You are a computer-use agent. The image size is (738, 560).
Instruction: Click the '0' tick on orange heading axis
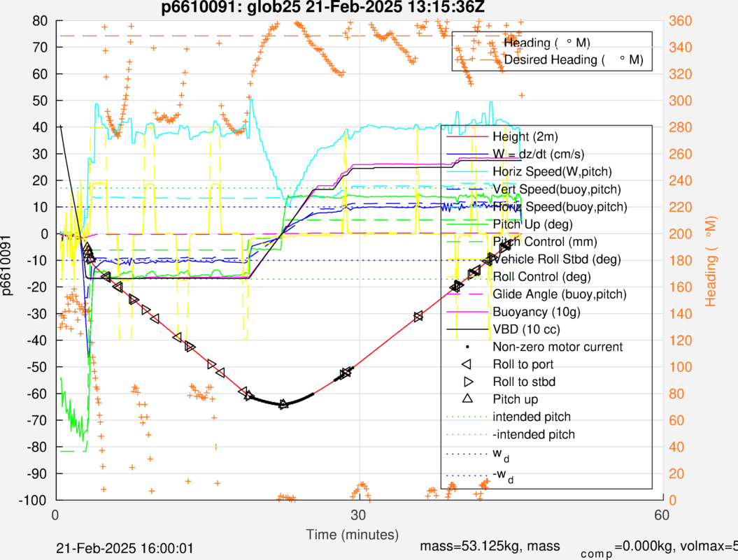[673, 501]
